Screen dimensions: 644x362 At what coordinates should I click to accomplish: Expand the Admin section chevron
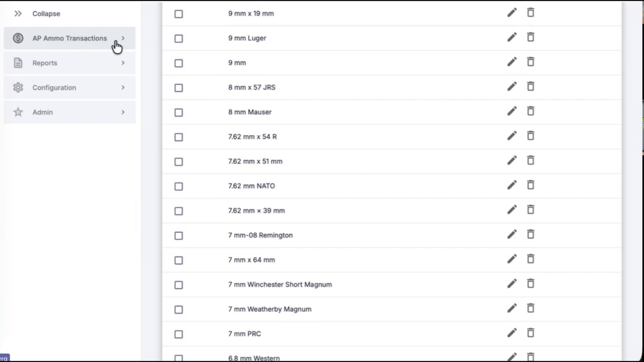point(123,112)
